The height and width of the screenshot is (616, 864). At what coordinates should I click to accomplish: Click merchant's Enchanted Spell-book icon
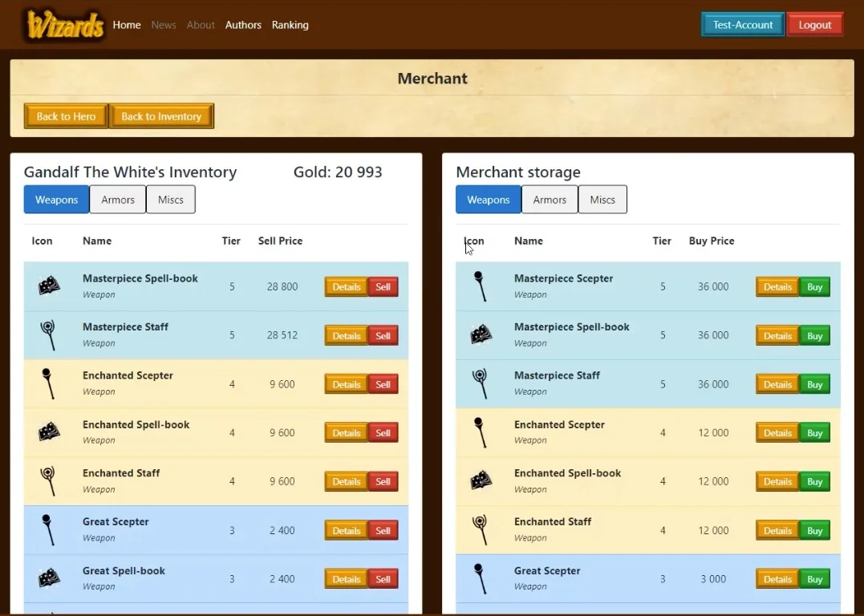(481, 481)
